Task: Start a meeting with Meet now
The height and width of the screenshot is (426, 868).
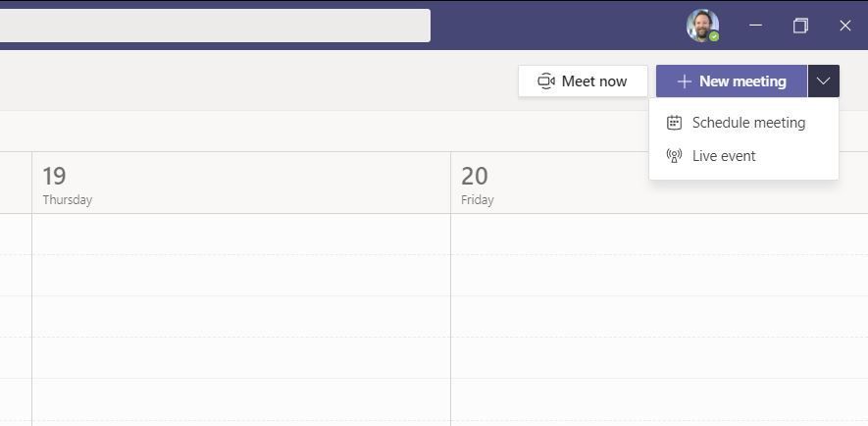Action: (x=583, y=81)
